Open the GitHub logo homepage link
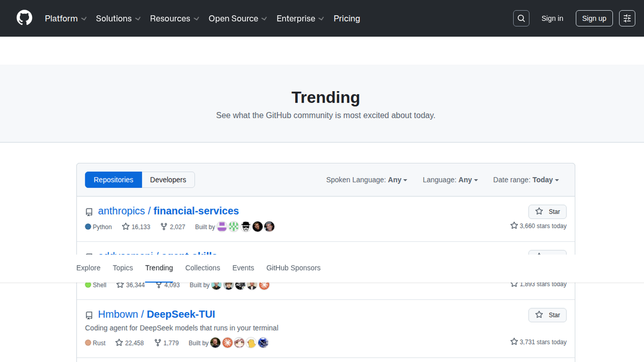Screen dimensions: 644x362 click(24, 18)
